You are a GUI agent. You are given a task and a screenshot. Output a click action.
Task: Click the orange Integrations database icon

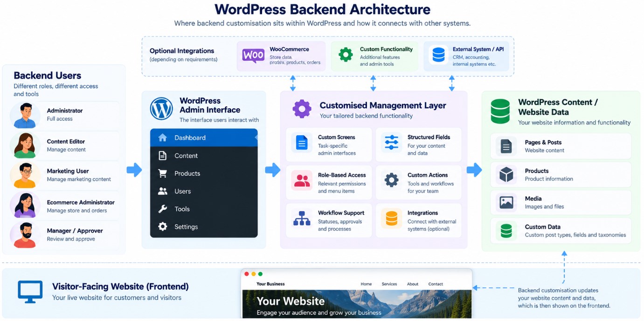pos(391,218)
